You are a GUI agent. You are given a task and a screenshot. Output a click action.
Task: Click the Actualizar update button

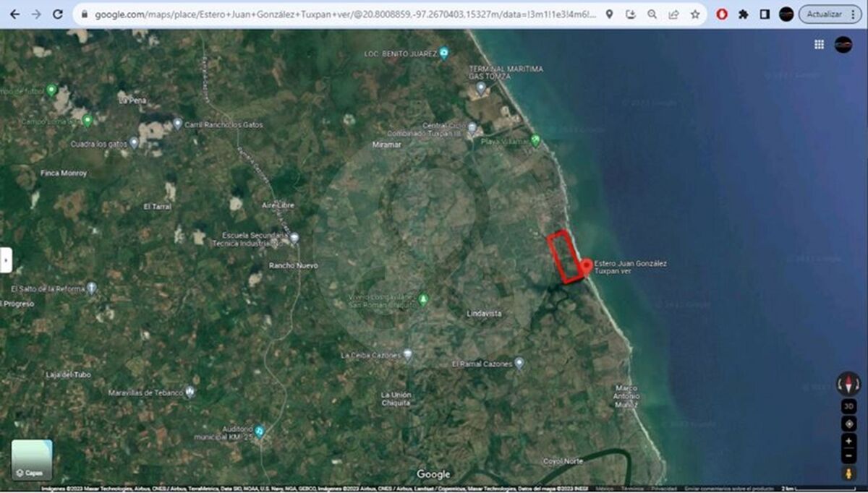click(824, 14)
